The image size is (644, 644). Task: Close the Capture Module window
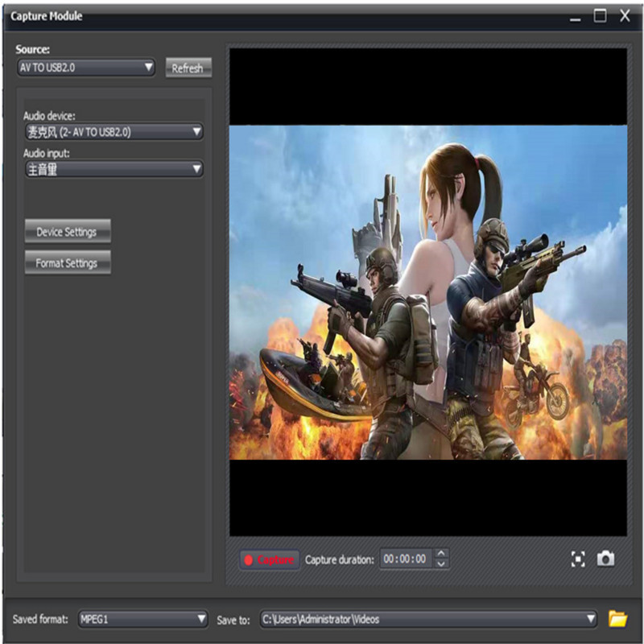click(625, 16)
